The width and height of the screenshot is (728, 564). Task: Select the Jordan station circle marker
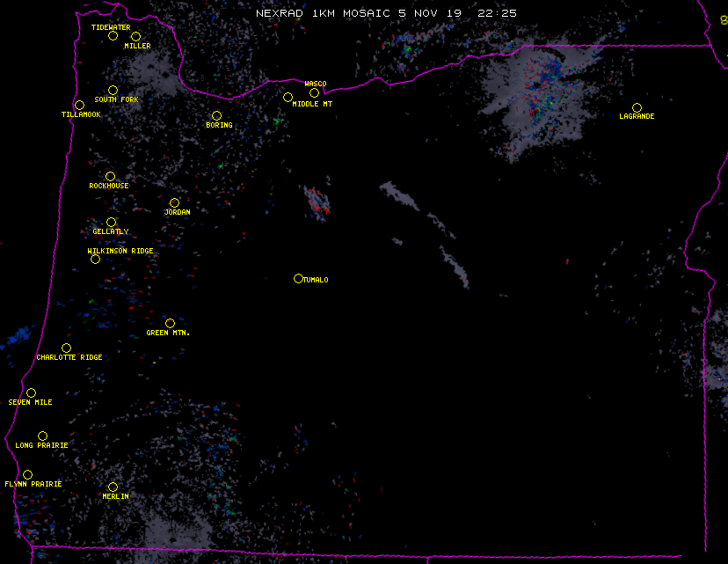174,203
